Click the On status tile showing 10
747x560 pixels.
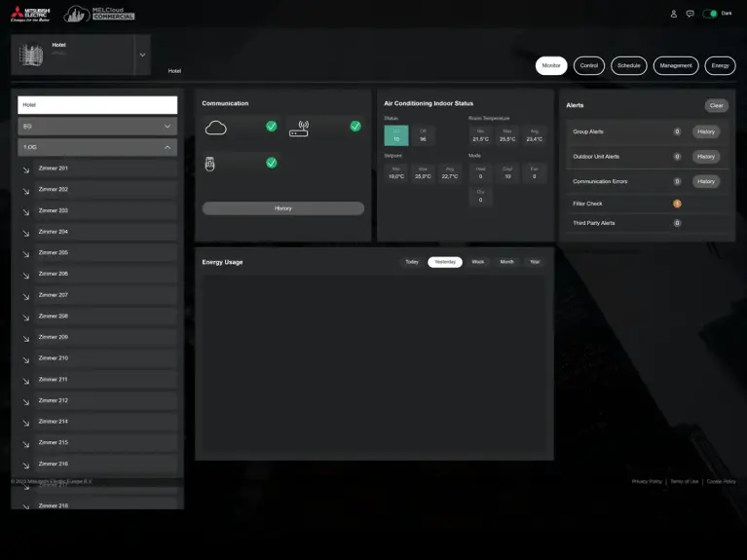(396, 135)
